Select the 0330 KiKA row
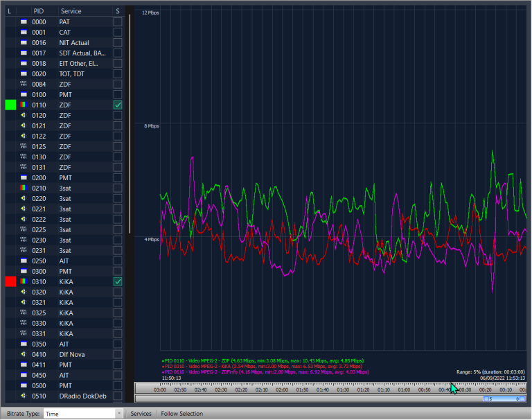This screenshot has width=532, height=420. [64, 323]
